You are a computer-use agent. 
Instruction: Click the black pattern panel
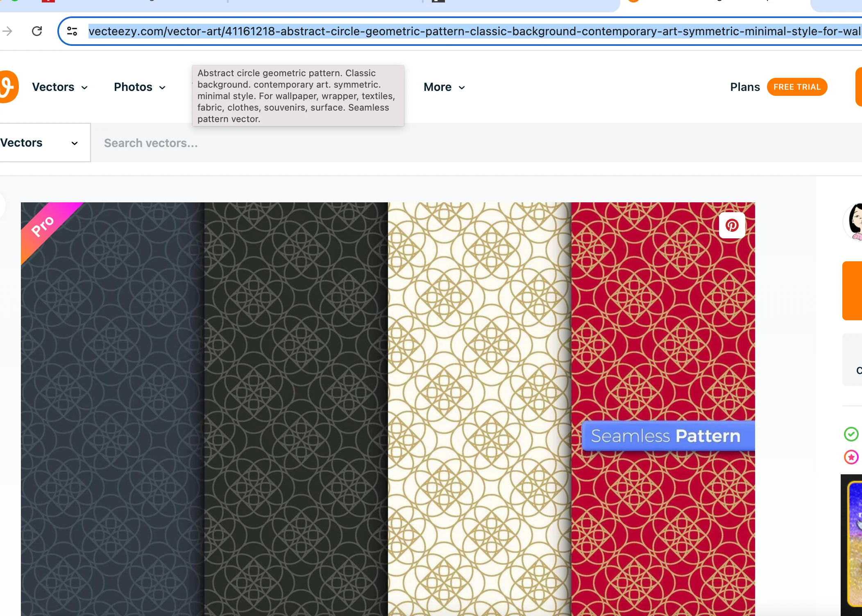[x=296, y=409]
